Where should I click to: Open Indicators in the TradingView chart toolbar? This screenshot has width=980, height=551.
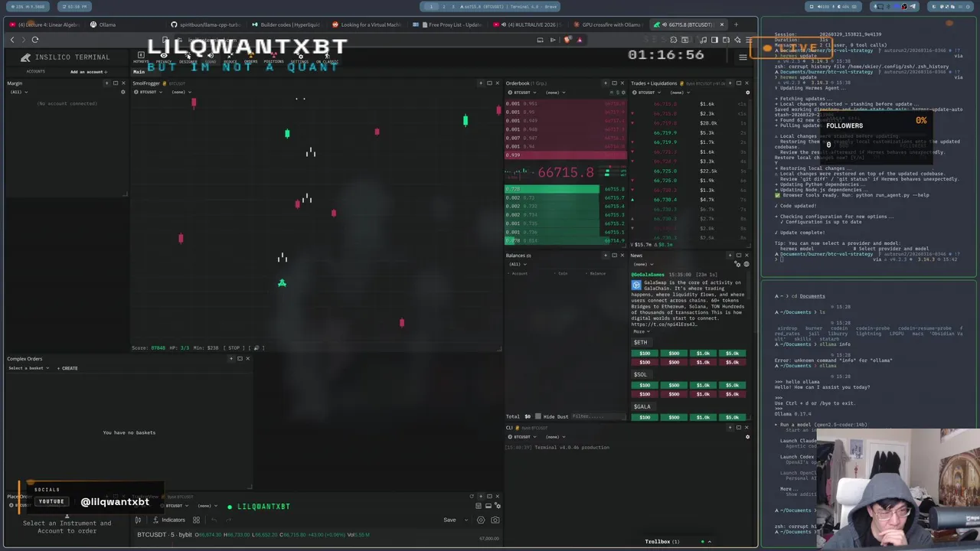tap(168, 520)
